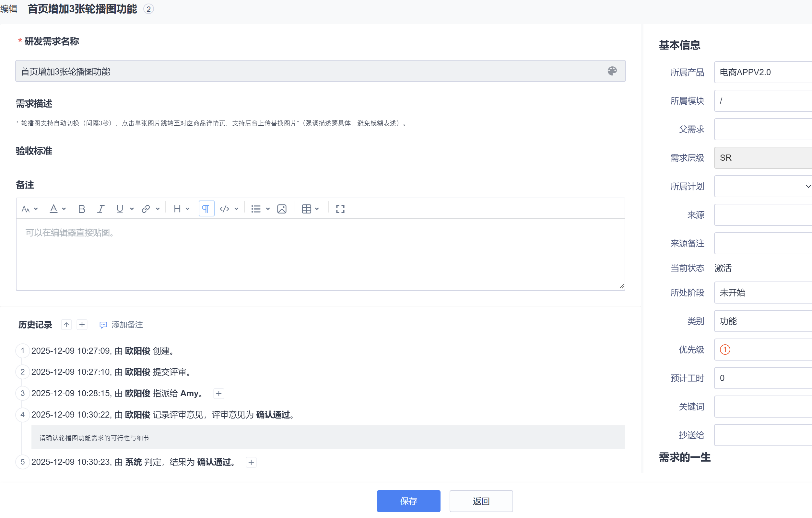Expand system judgment record details
Viewport: 812px width, 518px height.
tap(251, 462)
